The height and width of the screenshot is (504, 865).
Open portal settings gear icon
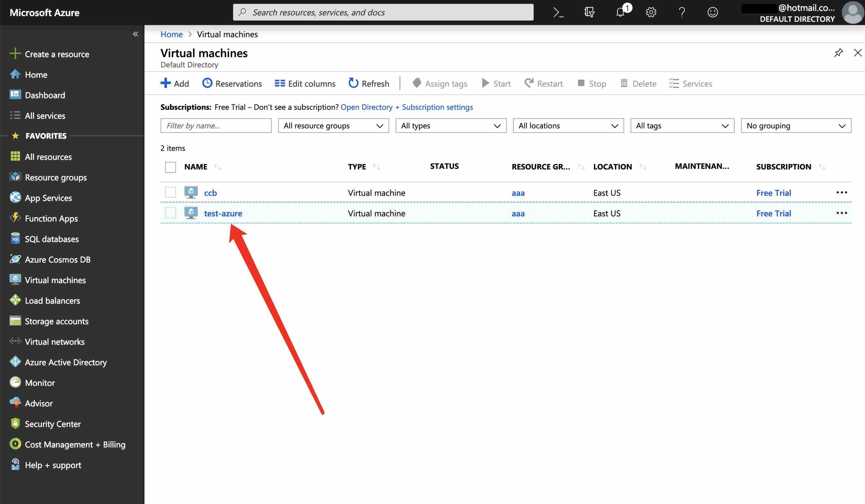coord(651,12)
